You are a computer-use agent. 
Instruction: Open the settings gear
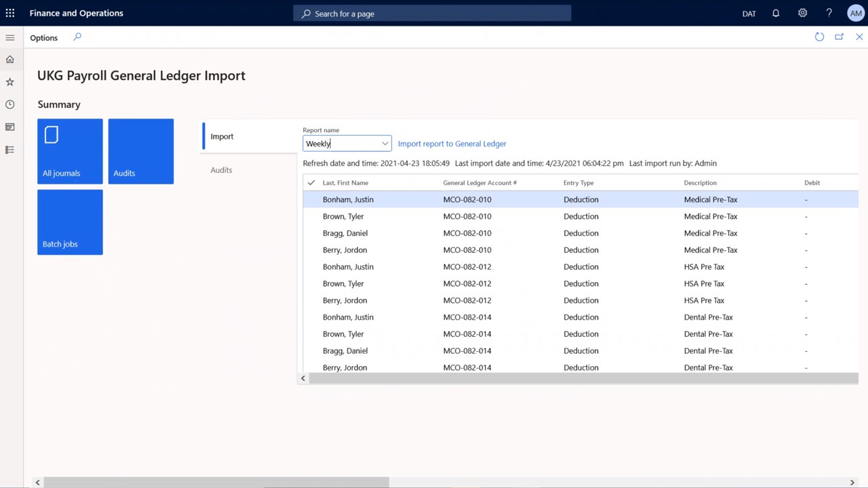tap(802, 13)
